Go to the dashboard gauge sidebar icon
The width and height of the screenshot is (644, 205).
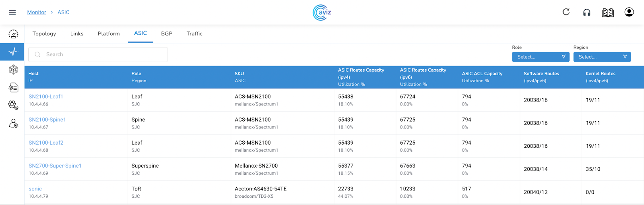click(13, 34)
